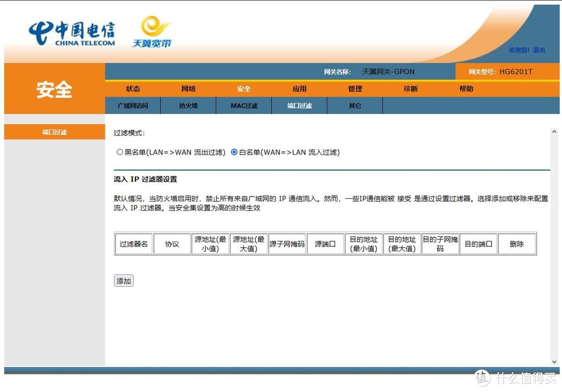Switch to the MAC过滤 sub-tab
Image resolution: width=562 pixels, height=392 pixels.
244,105
